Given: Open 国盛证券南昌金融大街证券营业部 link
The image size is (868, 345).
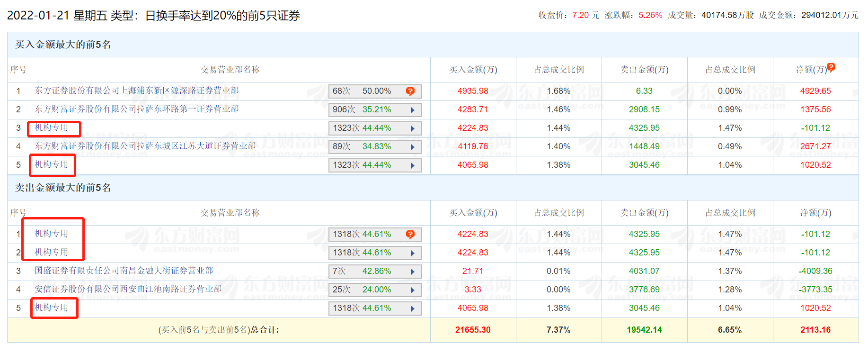Looking at the screenshot, I should tap(124, 271).
